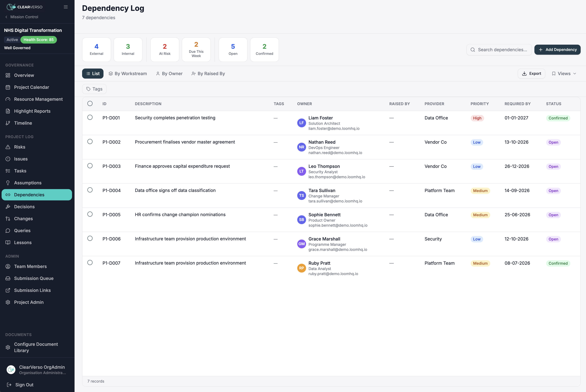Image resolution: width=586 pixels, height=392 pixels.
Task: Open Resource Management page
Action: [36, 99]
